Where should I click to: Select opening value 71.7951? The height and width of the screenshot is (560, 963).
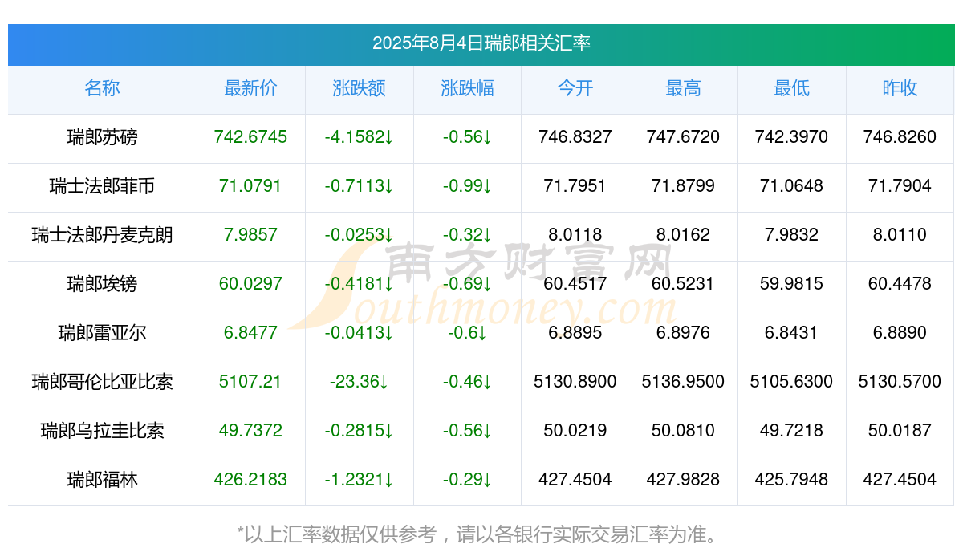tap(575, 186)
